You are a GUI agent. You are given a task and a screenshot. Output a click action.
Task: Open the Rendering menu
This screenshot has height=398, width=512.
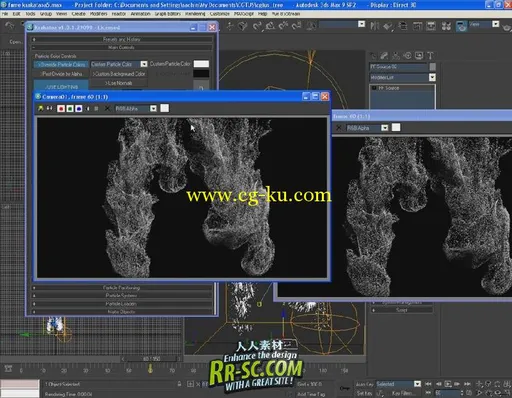point(195,14)
